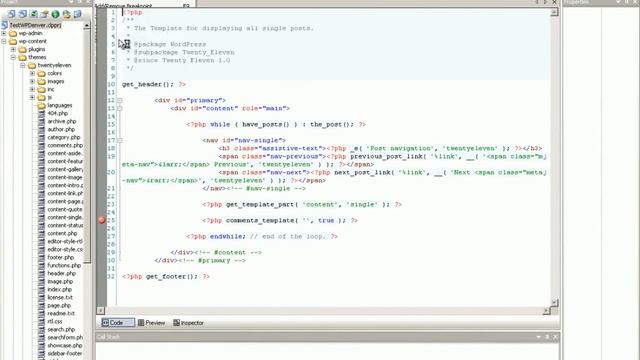
Task: Open license.txt in the project tree
Action: tap(60, 298)
